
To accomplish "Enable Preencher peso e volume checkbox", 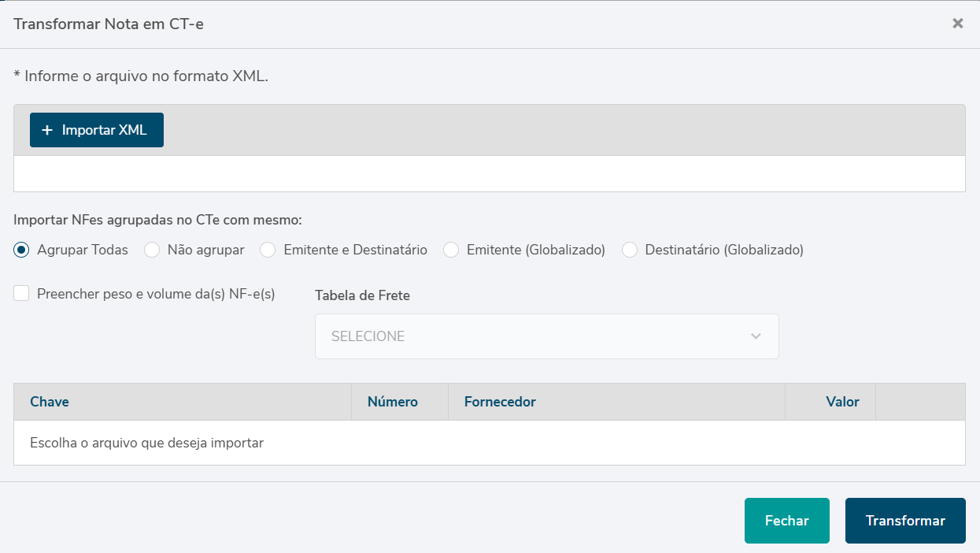I will tap(22, 294).
